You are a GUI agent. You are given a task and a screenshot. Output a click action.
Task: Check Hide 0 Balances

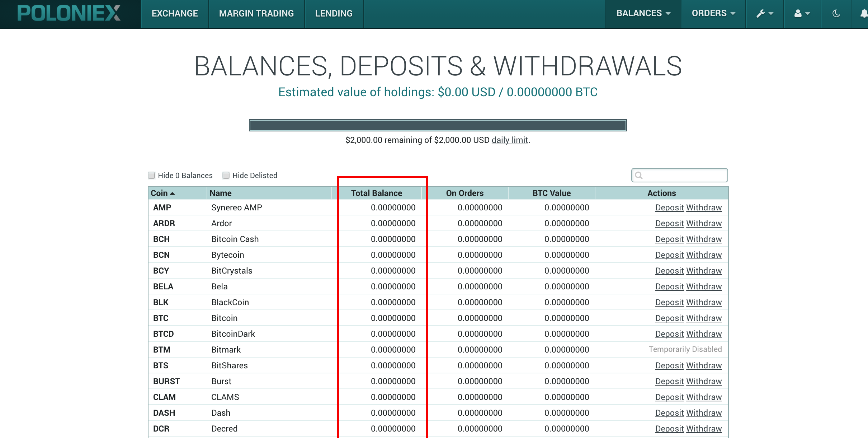click(x=151, y=175)
